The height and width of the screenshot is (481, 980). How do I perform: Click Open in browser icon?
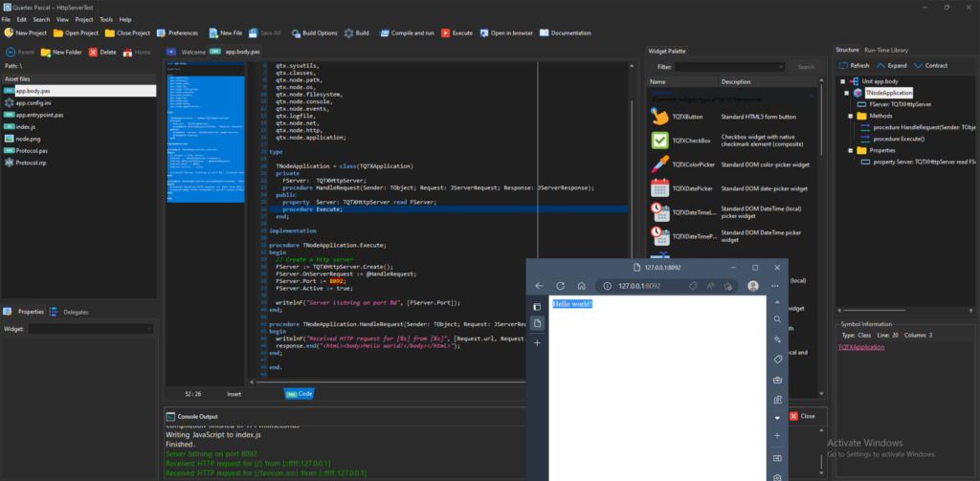coord(483,33)
